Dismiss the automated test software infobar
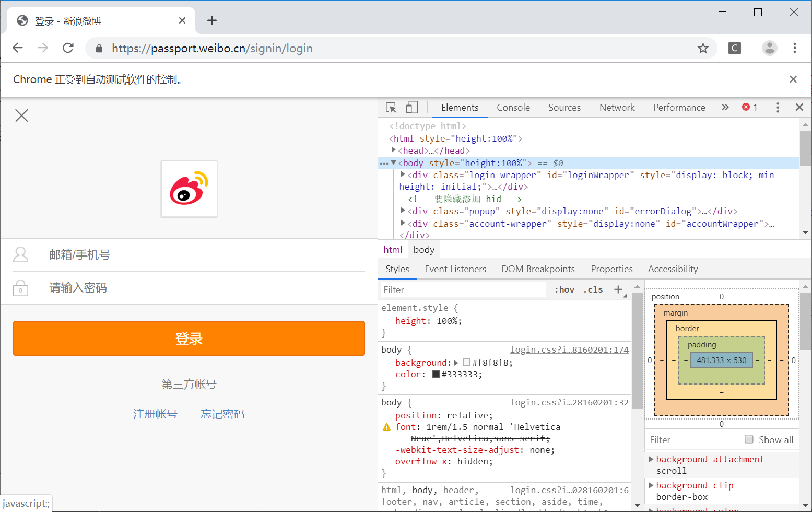812x512 pixels. point(793,79)
